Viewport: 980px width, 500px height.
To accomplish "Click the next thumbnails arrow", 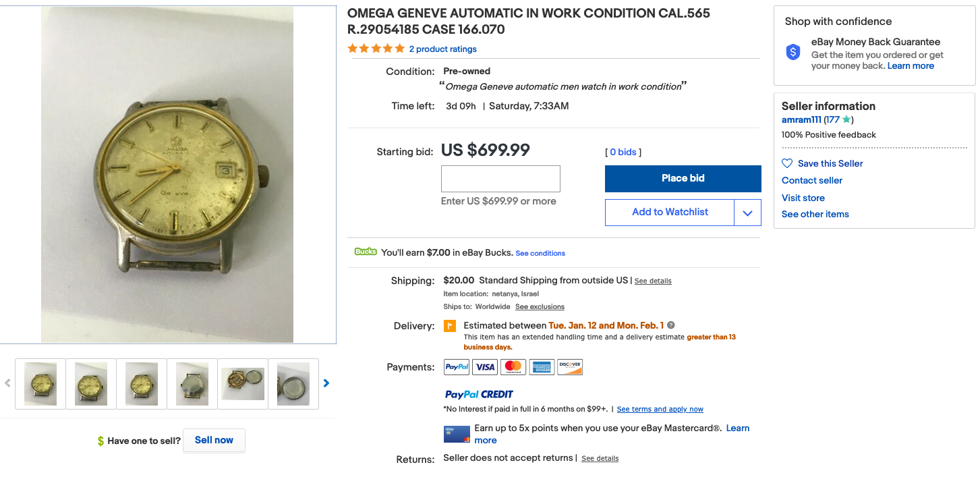I will (x=326, y=383).
